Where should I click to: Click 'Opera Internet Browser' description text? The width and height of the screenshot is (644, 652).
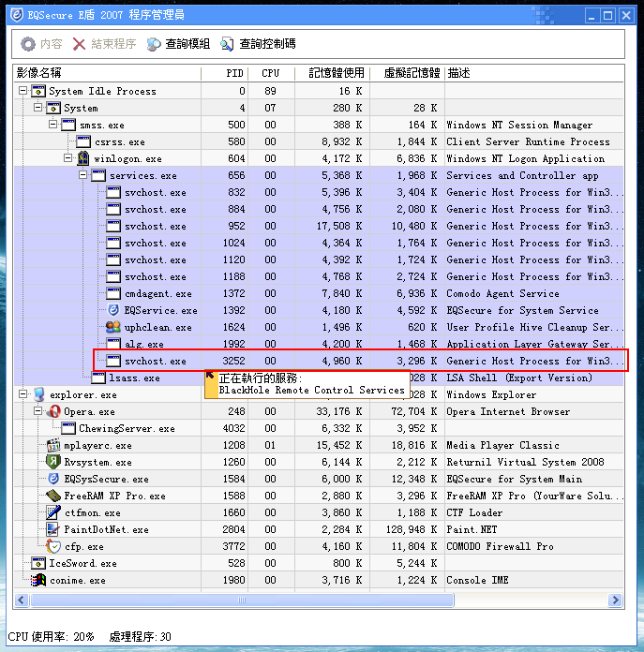[508, 411]
